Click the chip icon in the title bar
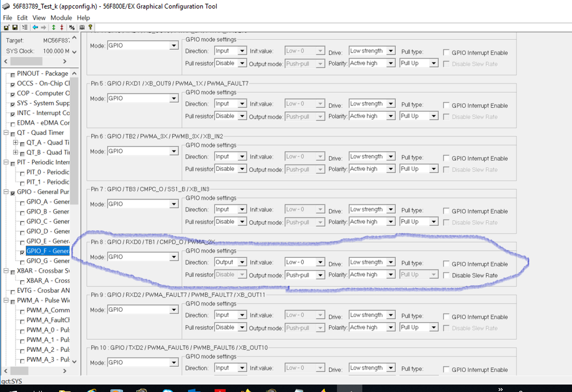 point(6,6)
